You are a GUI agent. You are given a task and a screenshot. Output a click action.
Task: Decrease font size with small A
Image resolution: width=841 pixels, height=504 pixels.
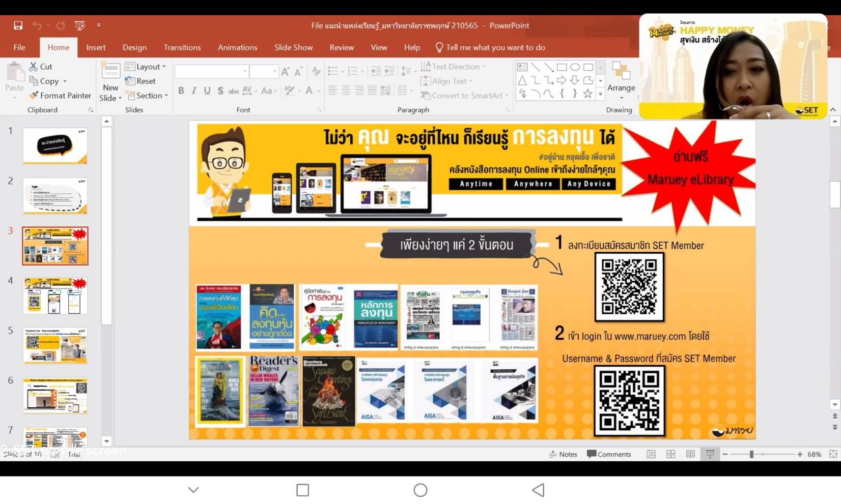coord(298,72)
